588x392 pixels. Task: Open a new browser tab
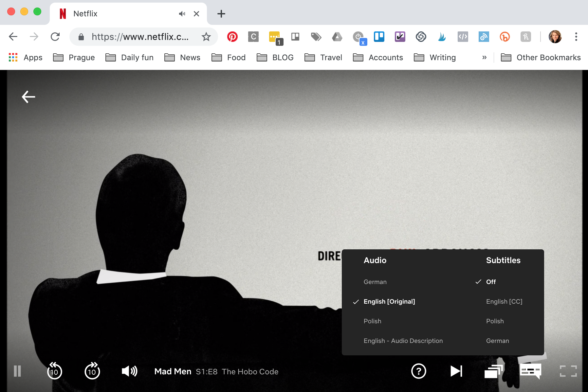pos(221,14)
